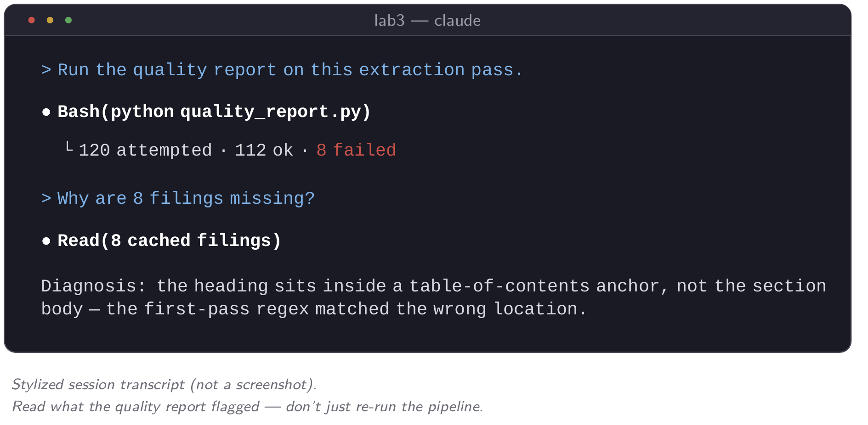Click the 'Diagnosis:' label text
Viewport: 868px width, 425px height.
click(94, 286)
